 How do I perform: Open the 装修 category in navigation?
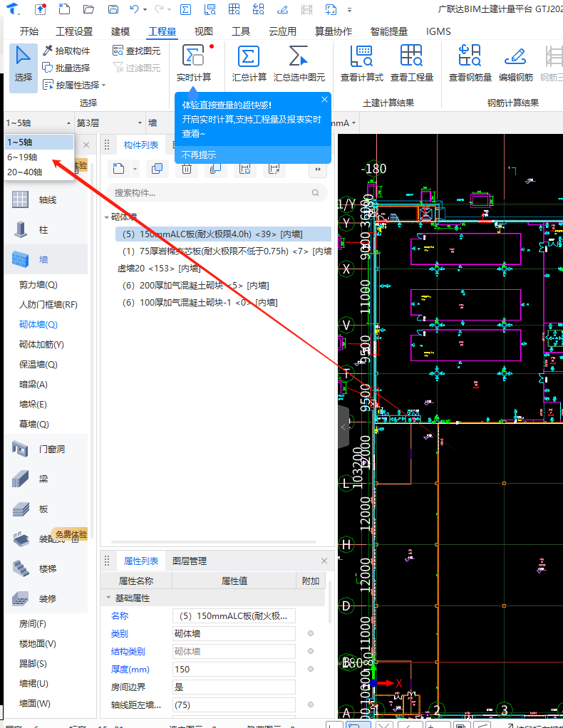(46, 598)
